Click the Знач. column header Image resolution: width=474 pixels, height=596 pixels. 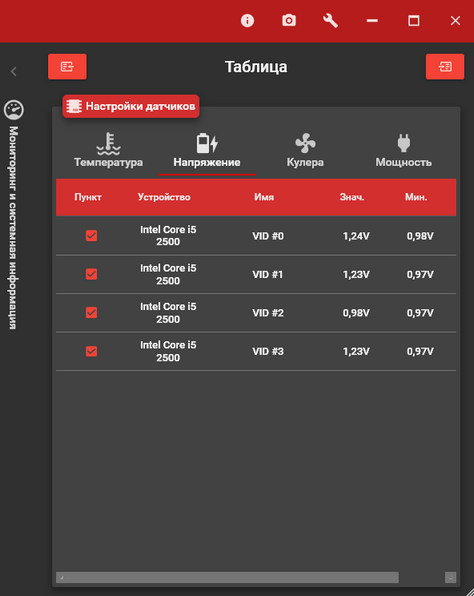[352, 197]
